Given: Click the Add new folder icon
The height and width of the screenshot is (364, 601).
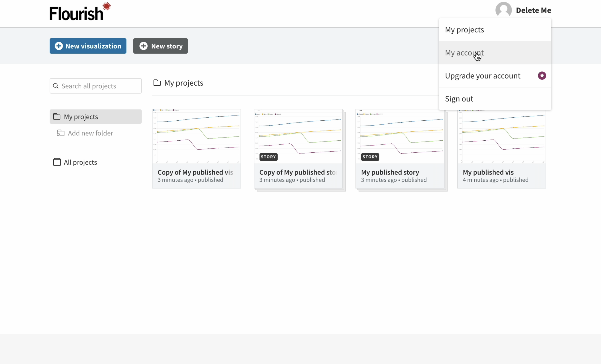Looking at the screenshot, I should (60, 133).
